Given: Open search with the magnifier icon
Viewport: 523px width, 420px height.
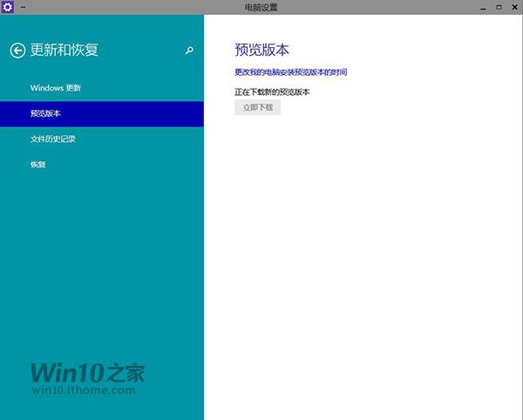Looking at the screenshot, I should click(x=189, y=51).
